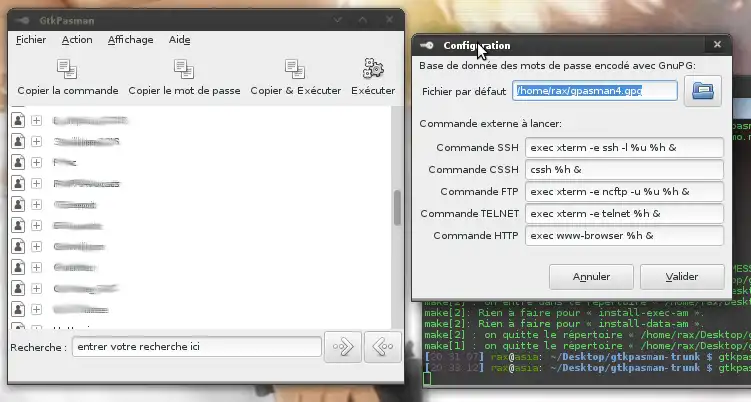
Task: Expand the topmost fully visible list entry
Action: [36, 120]
